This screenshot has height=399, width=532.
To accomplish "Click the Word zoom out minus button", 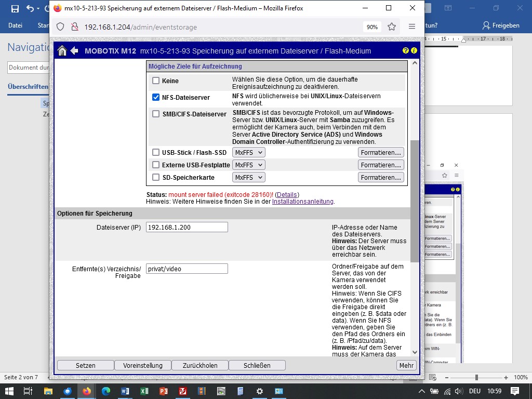I will click(446, 377).
